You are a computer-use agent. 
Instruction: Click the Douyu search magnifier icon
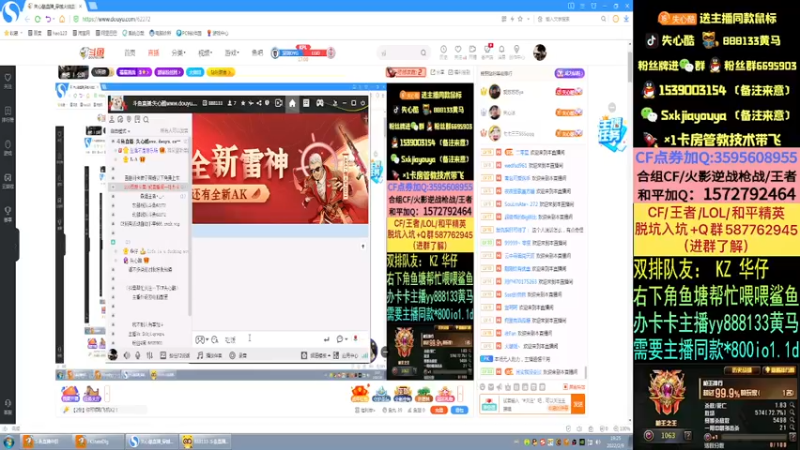(x=423, y=53)
